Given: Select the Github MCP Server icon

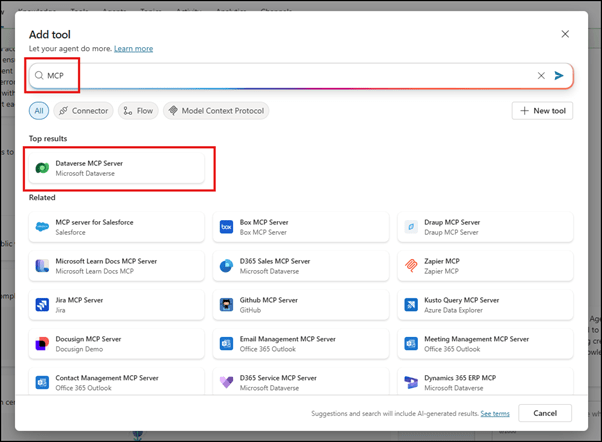Looking at the screenshot, I should click(x=227, y=305).
